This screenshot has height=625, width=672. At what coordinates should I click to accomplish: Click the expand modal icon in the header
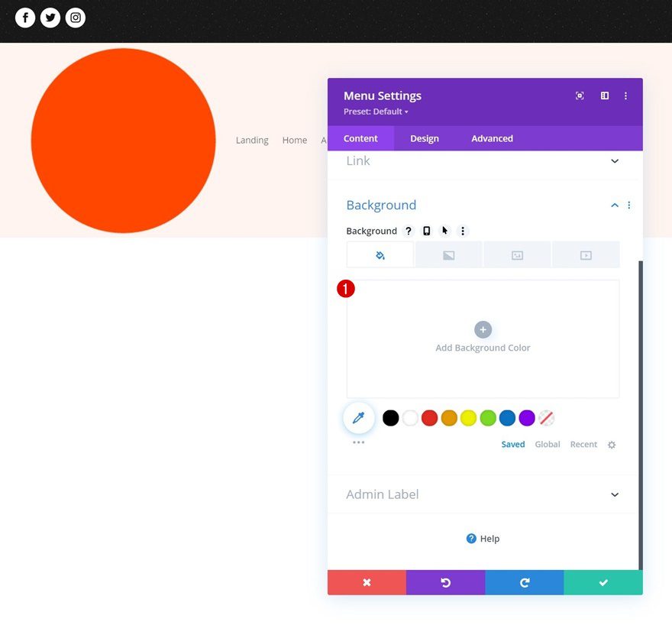tap(579, 96)
